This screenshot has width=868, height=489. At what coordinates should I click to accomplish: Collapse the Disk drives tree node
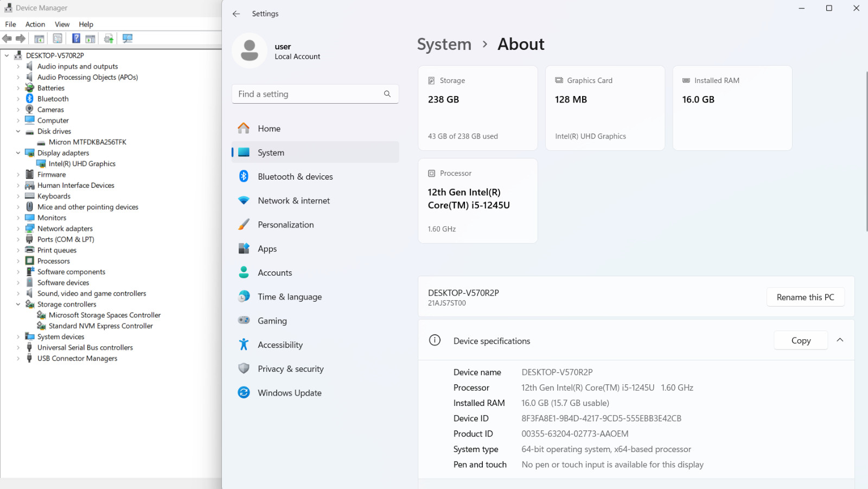18,131
